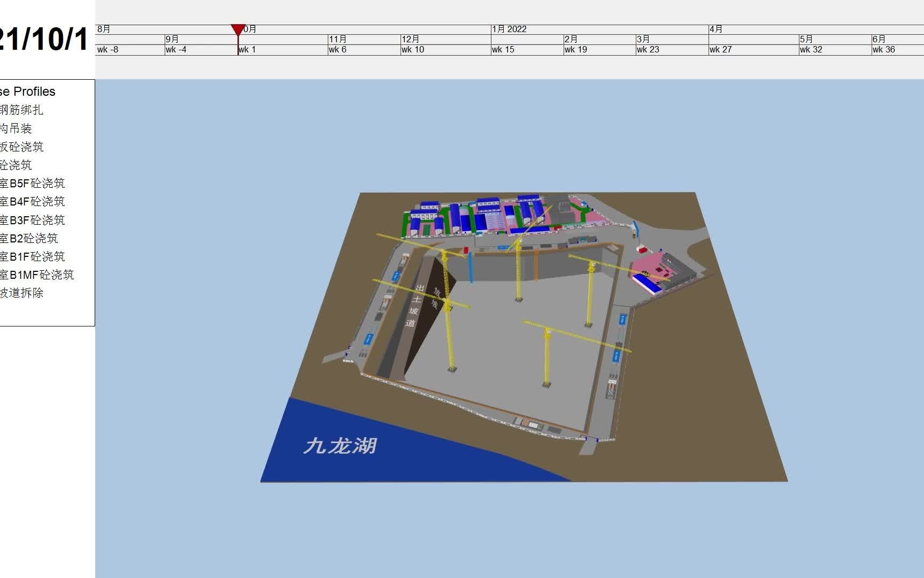Select the B5F砼浇筑 profile
Screen dimensions: 924x578
click(32, 183)
